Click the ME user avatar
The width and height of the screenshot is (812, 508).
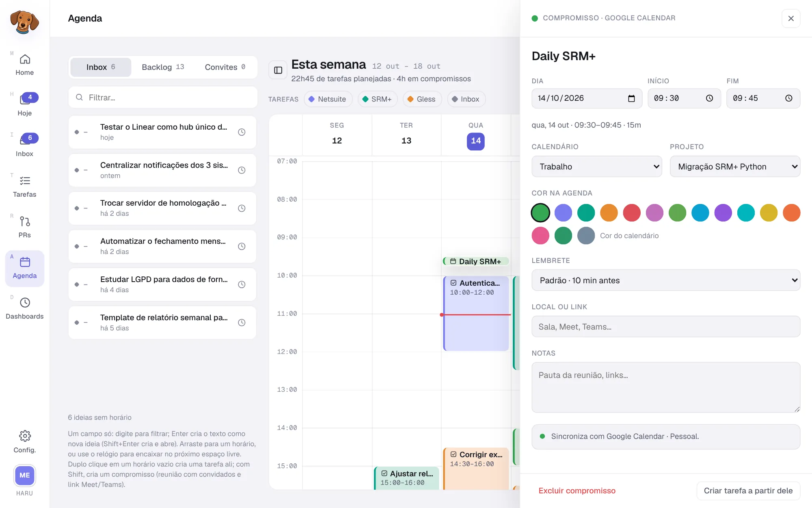[x=24, y=475]
